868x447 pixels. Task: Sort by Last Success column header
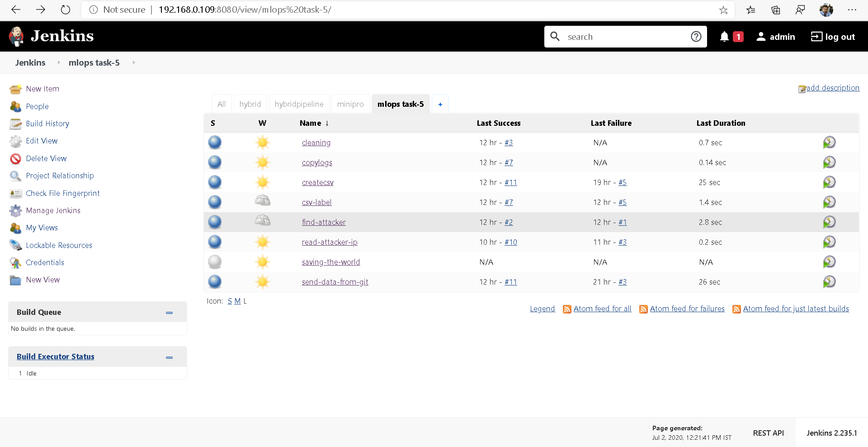tap(498, 123)
